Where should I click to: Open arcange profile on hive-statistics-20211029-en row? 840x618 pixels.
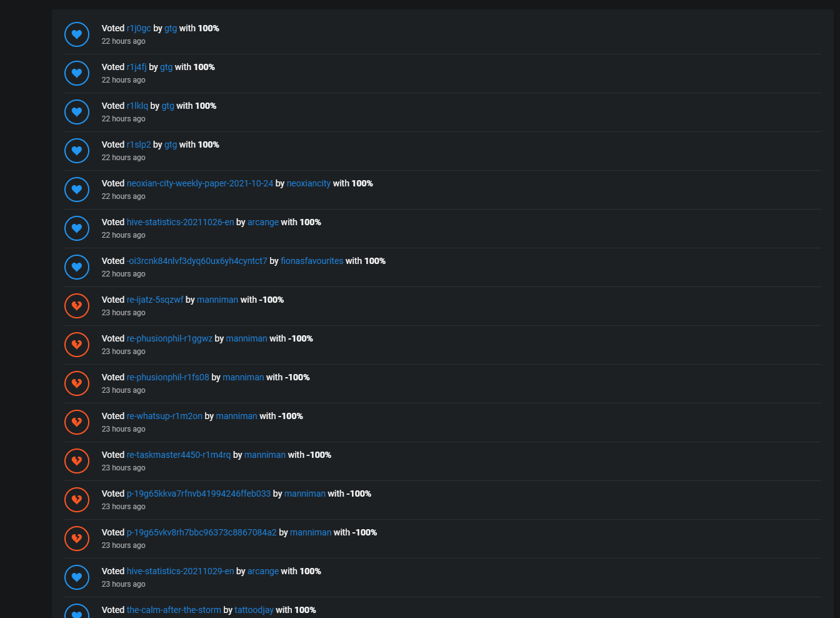pyautogui.click(x=263, y=571)
